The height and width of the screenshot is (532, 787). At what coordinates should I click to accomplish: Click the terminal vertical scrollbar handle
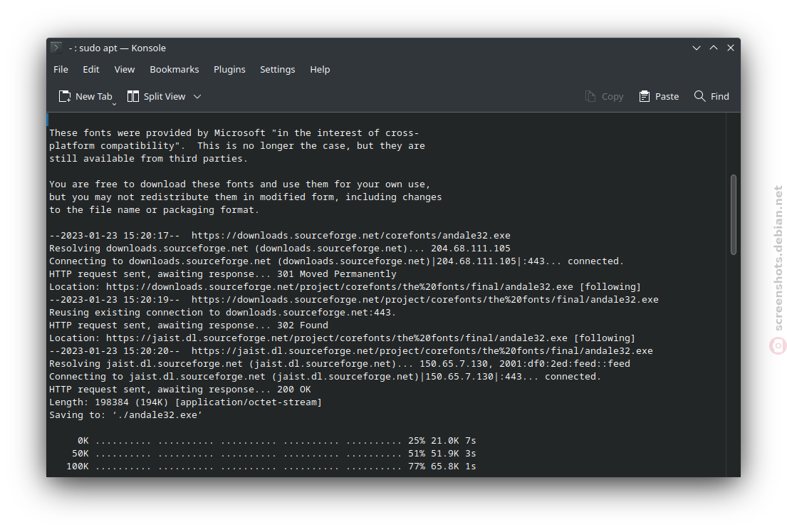[734, 215]
